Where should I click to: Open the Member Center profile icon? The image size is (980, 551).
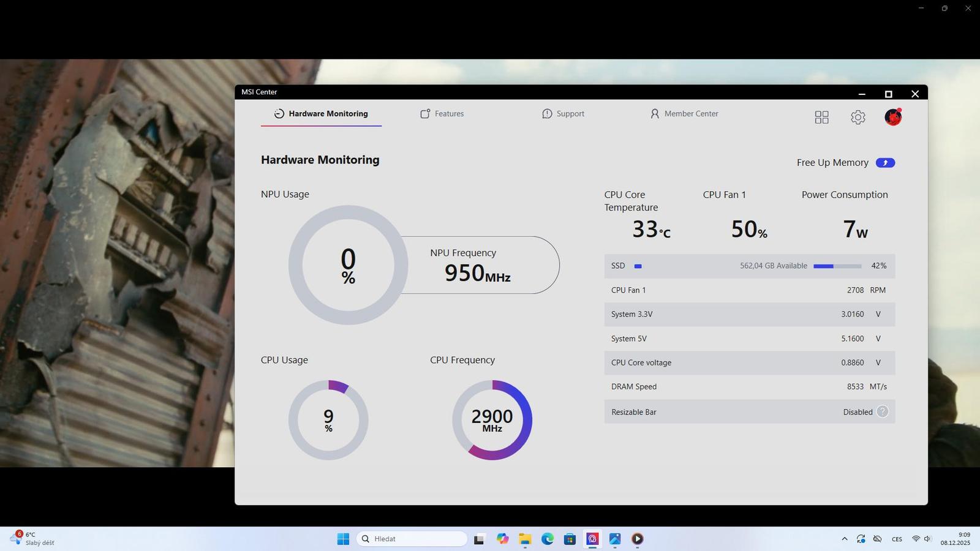pos(655,114)
